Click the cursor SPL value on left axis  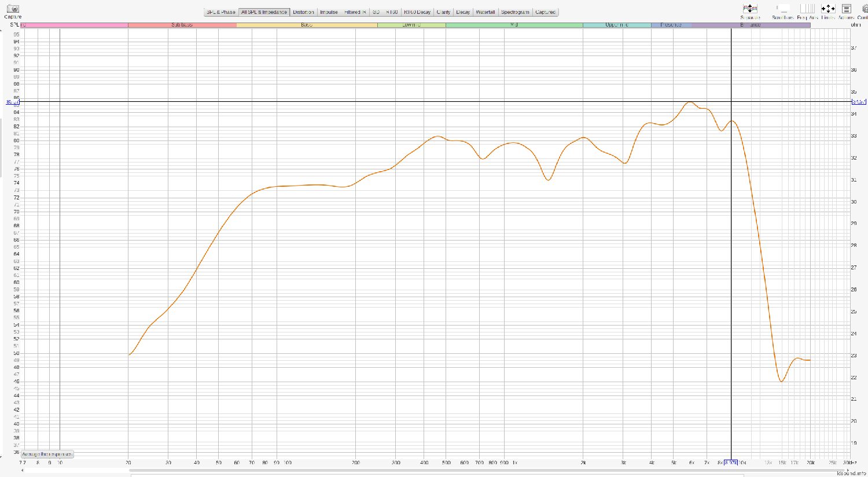point(12,102)
